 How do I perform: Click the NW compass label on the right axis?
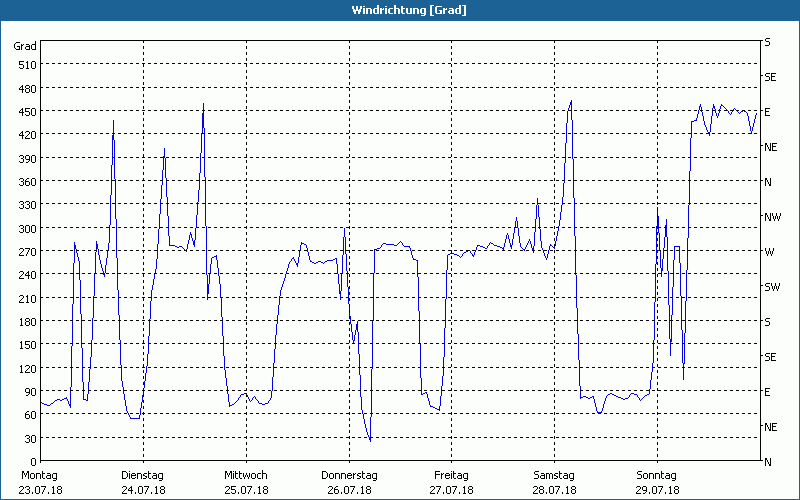[x=772, y=217]
